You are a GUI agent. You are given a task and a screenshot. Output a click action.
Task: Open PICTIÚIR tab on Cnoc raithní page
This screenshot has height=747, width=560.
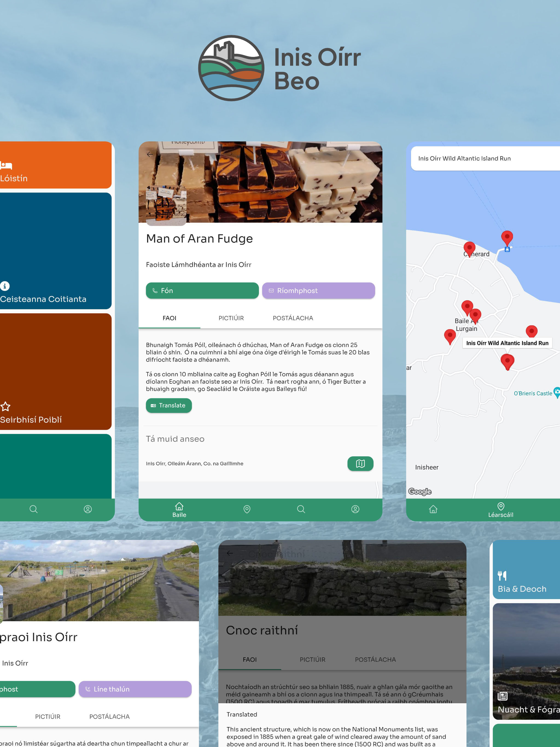tap(313, 660)
